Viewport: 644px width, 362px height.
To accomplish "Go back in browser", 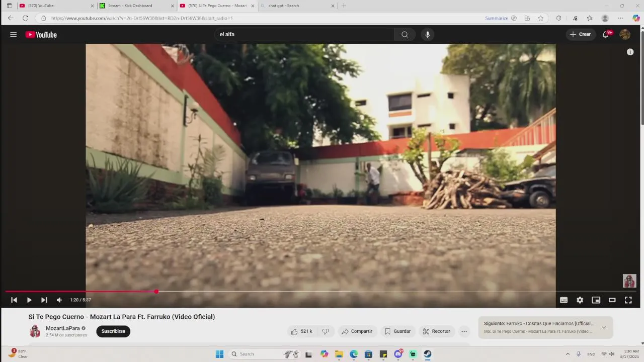I will pyautogui.click(x=11, y=18).
